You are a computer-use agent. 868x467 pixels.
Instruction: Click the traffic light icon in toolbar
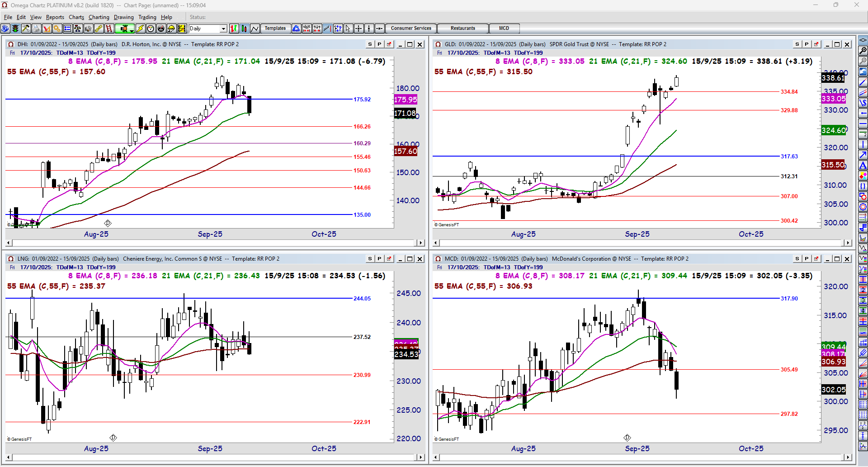(x=15, y=29)
